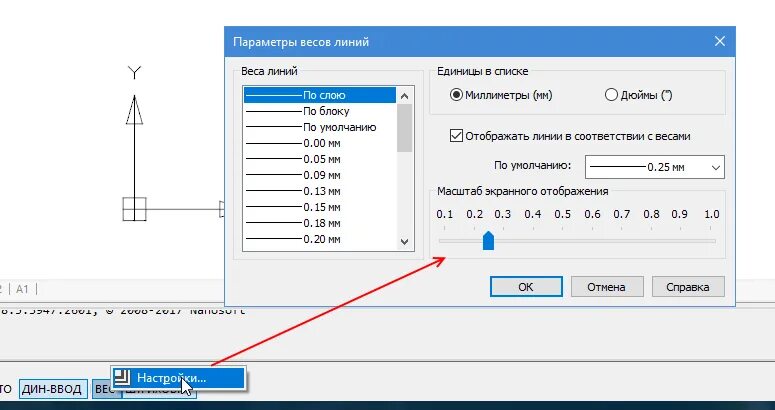Toggle the ДИН-ВВОД status bar button
Viewport: 775px width, 410px height.
pyautogui.click(x=53, y=389)
